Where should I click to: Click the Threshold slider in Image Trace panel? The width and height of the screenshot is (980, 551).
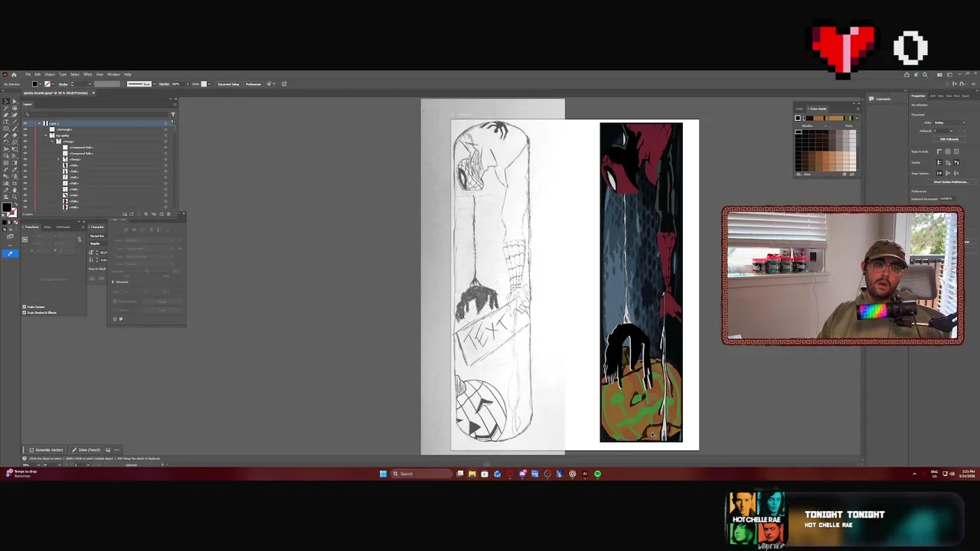click(x=147, y=271)
